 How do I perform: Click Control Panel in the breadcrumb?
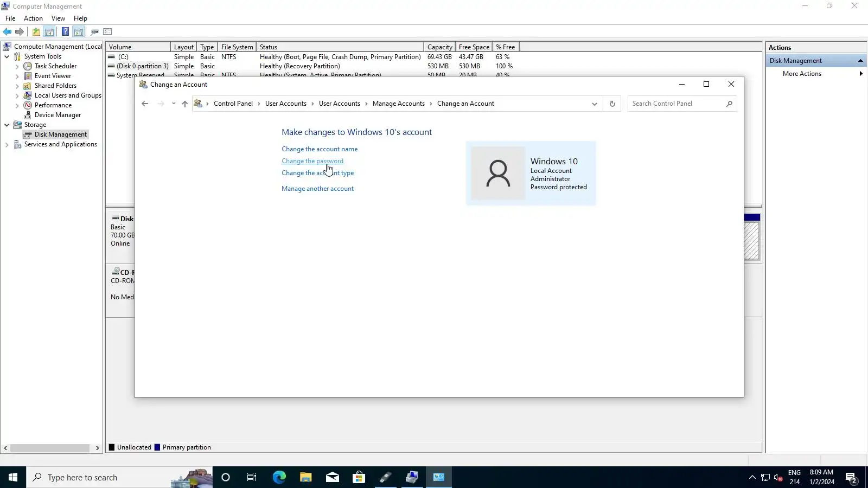click(233, 104)
